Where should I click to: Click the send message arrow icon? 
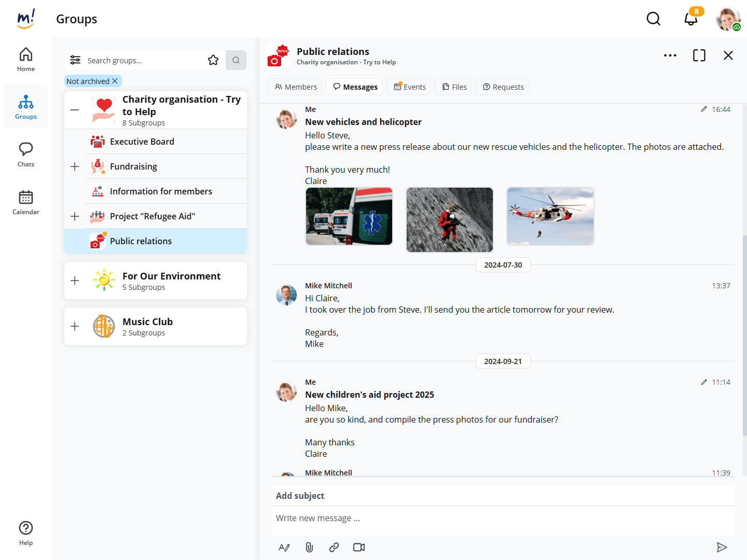click(722, 547)
